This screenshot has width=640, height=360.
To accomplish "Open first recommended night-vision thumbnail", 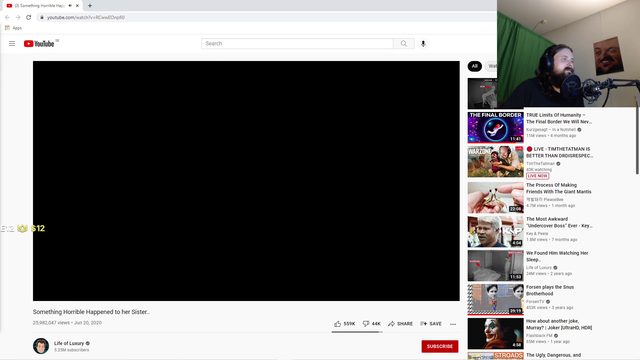I will pos(482,93).
